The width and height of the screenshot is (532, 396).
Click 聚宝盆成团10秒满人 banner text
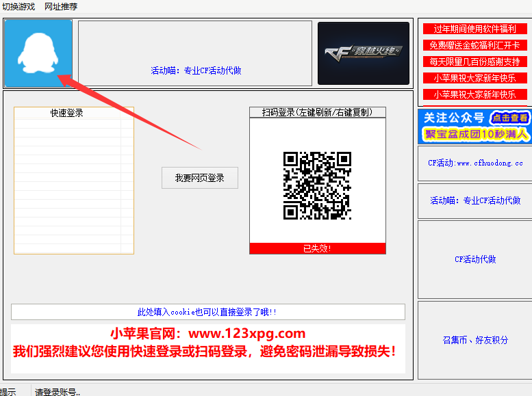(476, 134)
